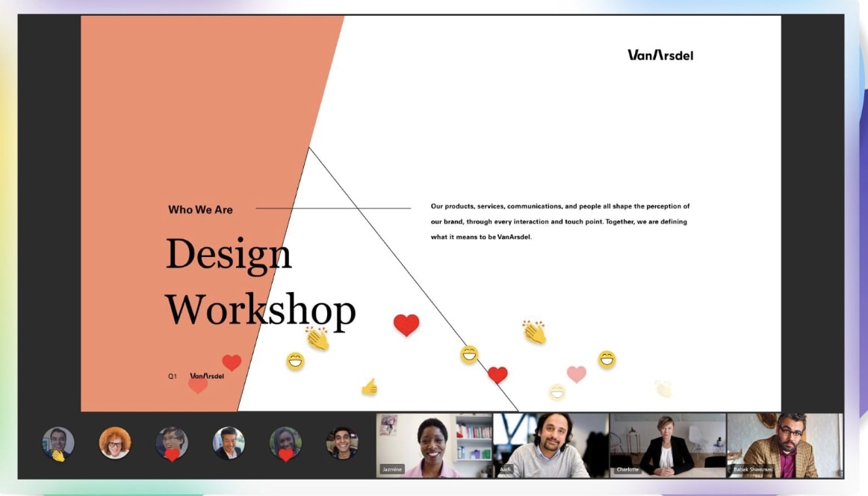Click the red heart sitting on the diagonal line
The image size is (868, 496).
tap(497, 375)
